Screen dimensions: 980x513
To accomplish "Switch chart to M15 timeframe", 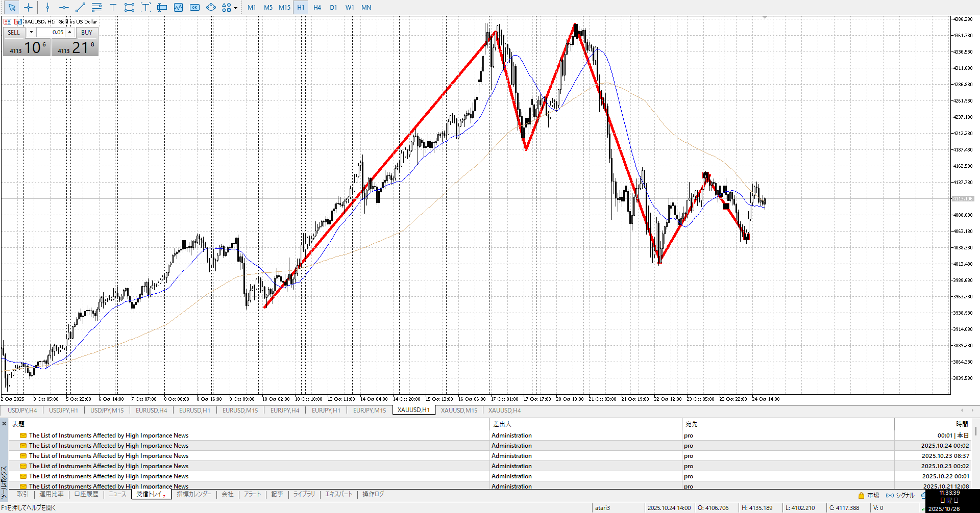I will (x=284, y=8).
